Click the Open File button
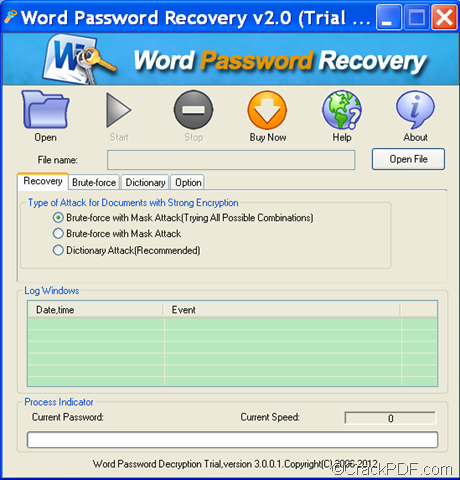The height and width of the screenshot is (480, 460). tap(408, 159)
